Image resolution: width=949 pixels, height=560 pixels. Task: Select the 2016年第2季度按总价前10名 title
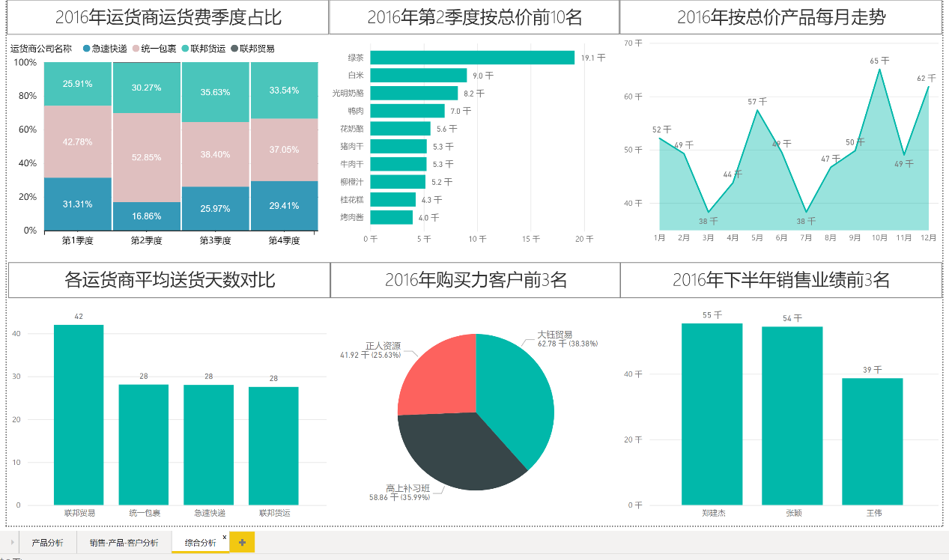point(475,17)
